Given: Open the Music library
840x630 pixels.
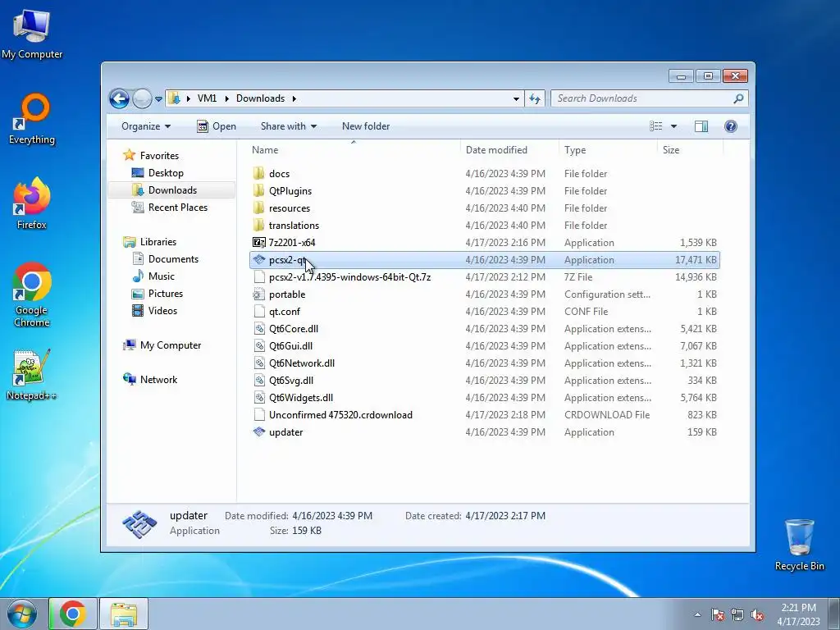Looking at the screenshot, I should click(161, 276).
